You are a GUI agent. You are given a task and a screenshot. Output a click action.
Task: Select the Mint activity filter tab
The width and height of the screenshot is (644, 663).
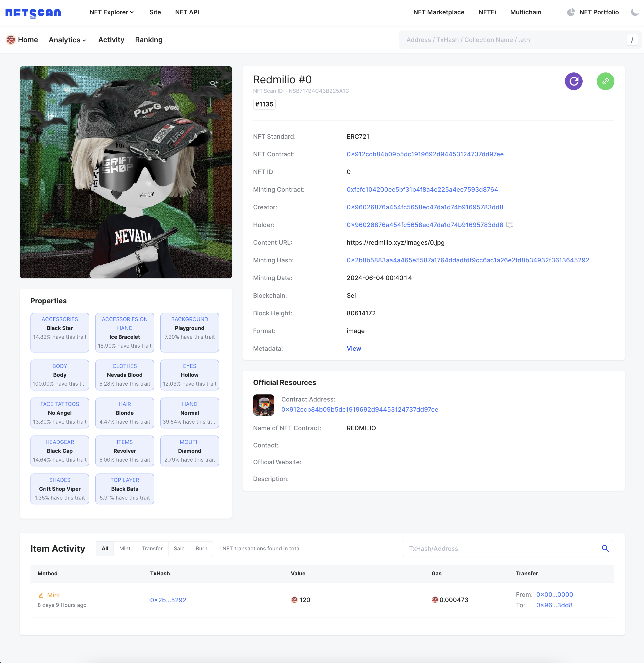pos(125,548)
